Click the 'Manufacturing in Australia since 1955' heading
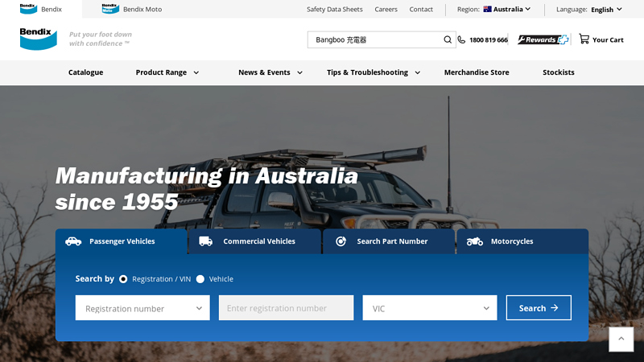 point(207,189)
